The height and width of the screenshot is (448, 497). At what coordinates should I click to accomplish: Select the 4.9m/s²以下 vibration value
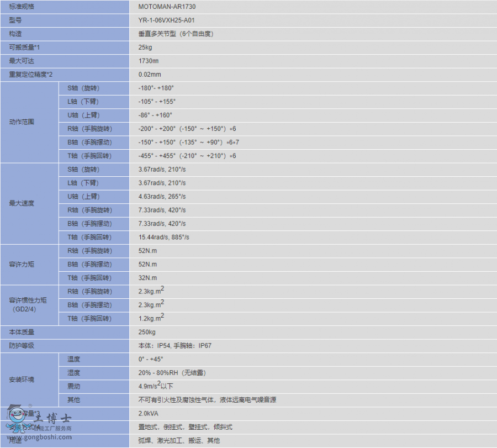coord(156,386)
